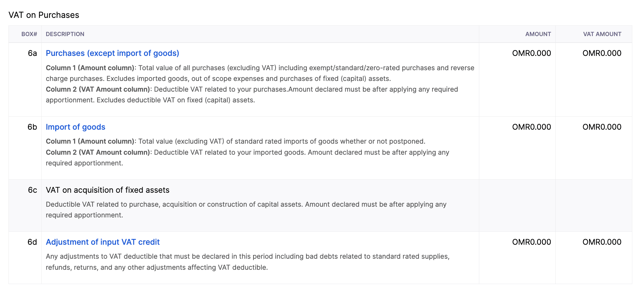Click the 6d VAT amount value
The image size is (644, 299).
tap(602, 242)
